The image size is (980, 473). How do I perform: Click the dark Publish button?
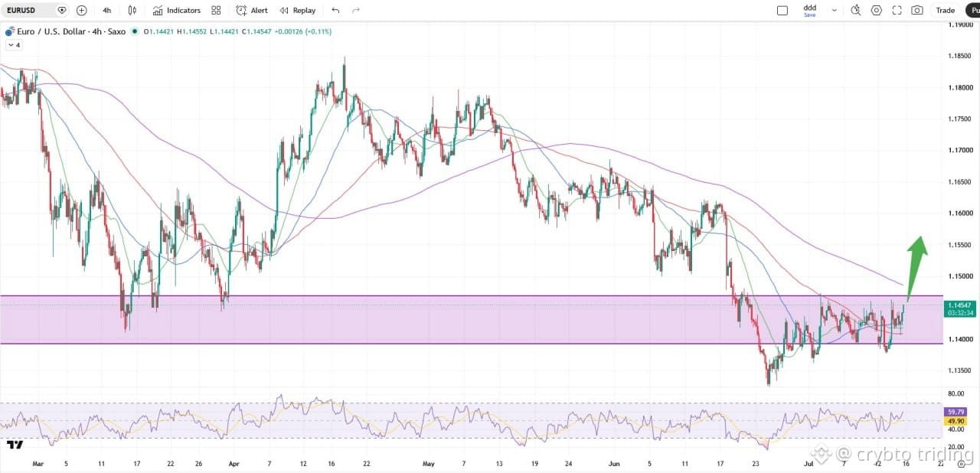[x=972, y=10]
